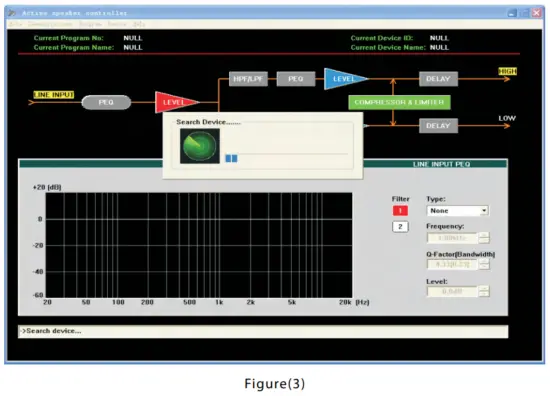This screenshot has height=396, width=550.
Task: Open the first menu in menu bar
Action: [15, 24]
